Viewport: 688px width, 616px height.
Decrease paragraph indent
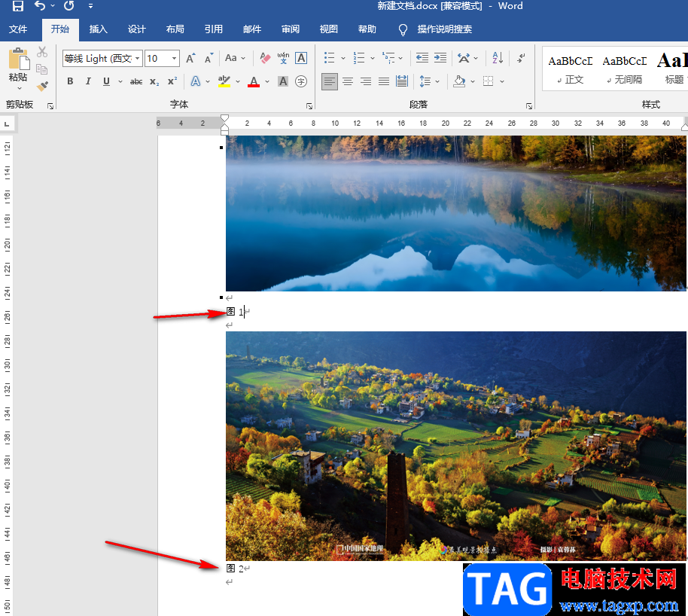click(422, 58)
